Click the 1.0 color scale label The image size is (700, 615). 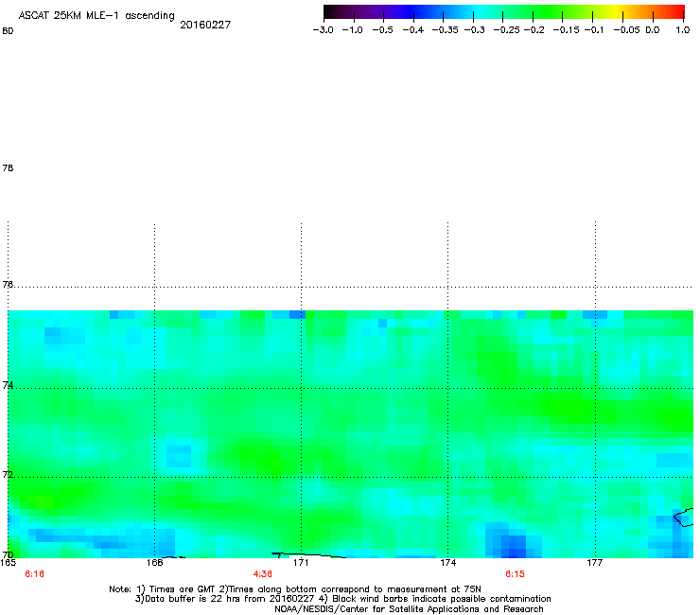pyautogui.click(x=683, y=30)
